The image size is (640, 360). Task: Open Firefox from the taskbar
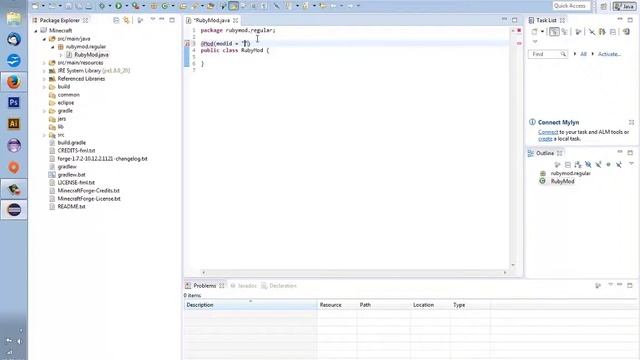tap(14, 82)
